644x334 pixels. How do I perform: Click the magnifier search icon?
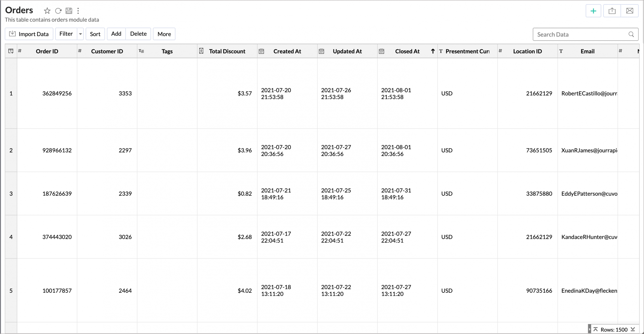click(631, 34)
